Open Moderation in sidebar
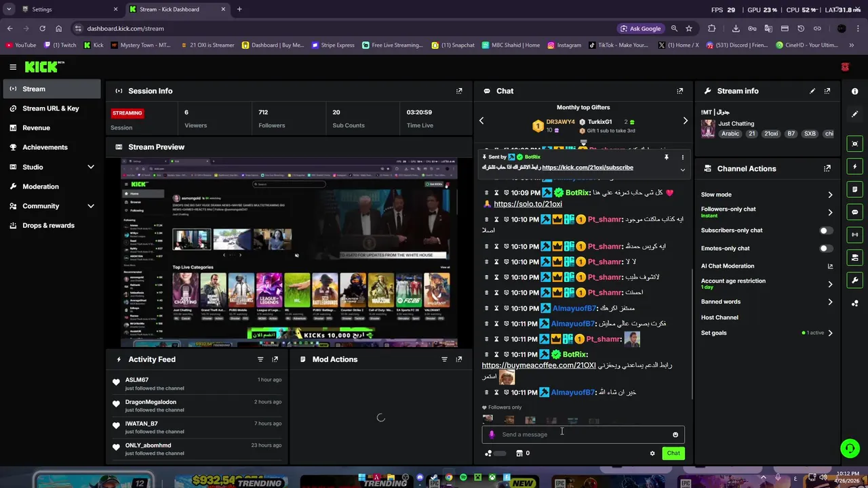 (52, 186)
